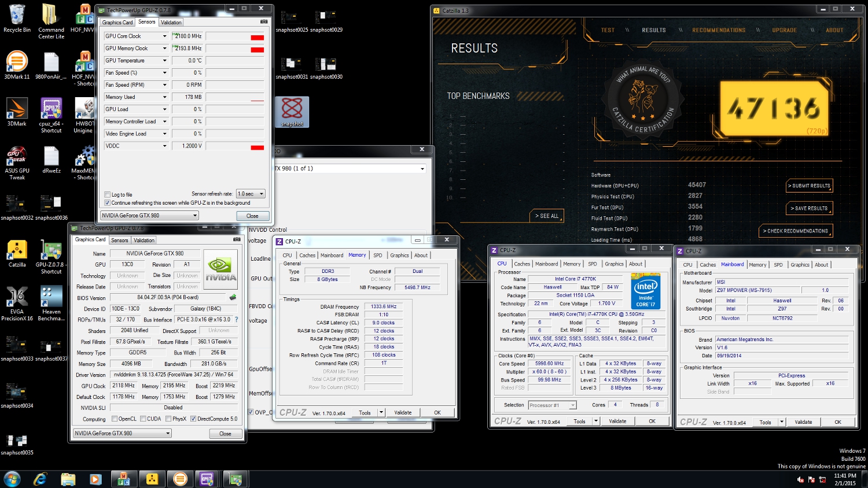Screen dimensions: 868x488
Task: Click Bus Interface question mark in GPU-Z
Action: pyautogui.click(x=236, y=319)
